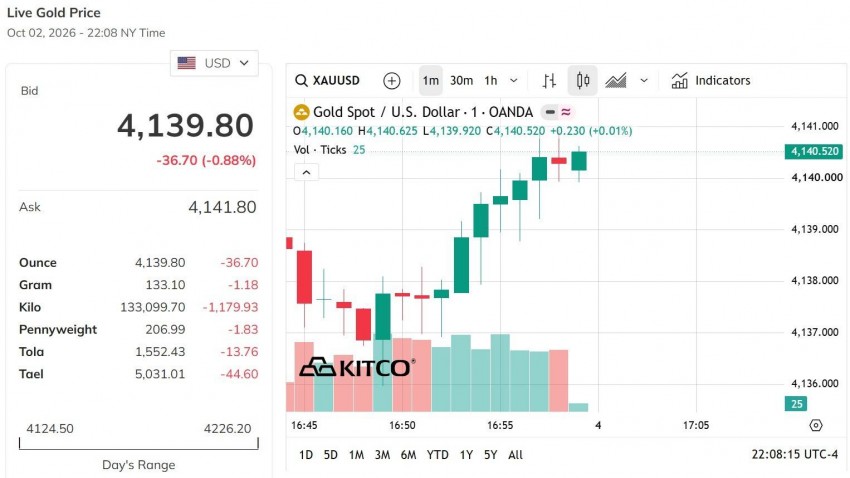Toggle the 30m timeframe button

[461, 81]
